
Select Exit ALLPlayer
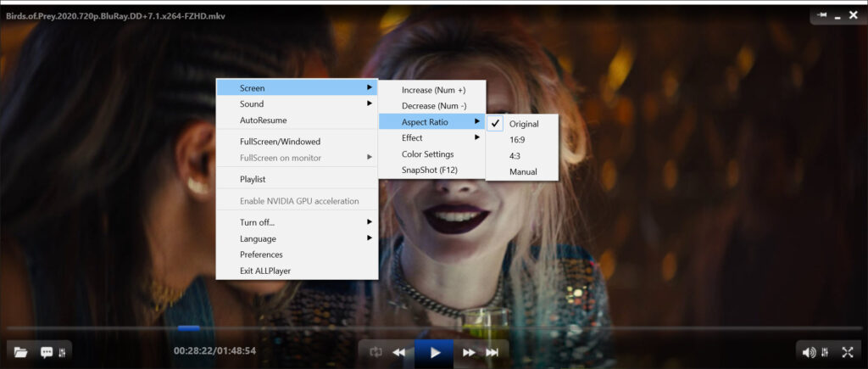[297, 271]
